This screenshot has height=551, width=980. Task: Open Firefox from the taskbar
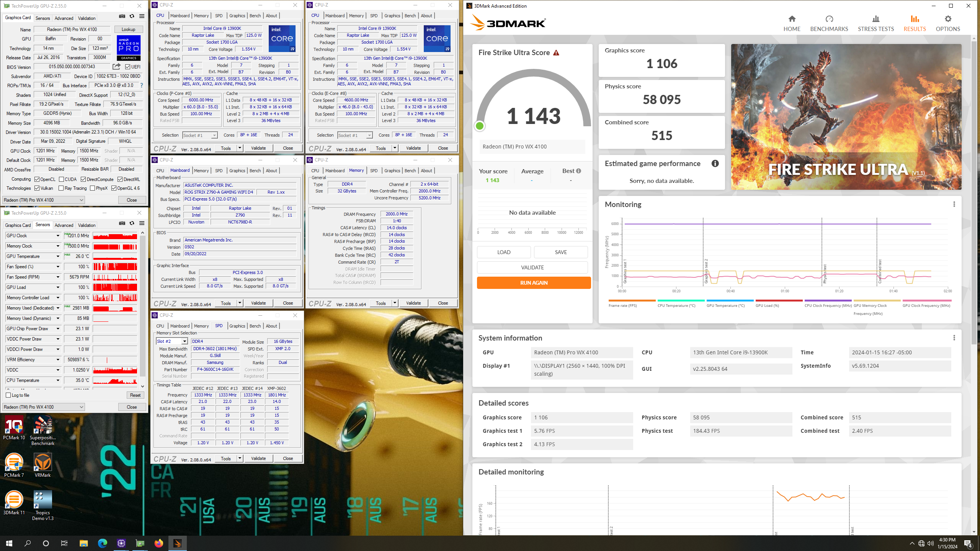tap(158, 543)
